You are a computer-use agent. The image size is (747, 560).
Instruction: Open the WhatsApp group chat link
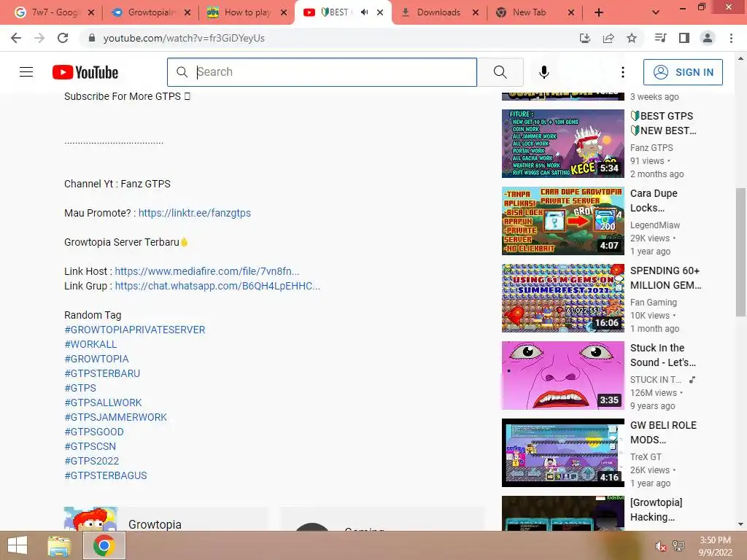click(217, 286)
